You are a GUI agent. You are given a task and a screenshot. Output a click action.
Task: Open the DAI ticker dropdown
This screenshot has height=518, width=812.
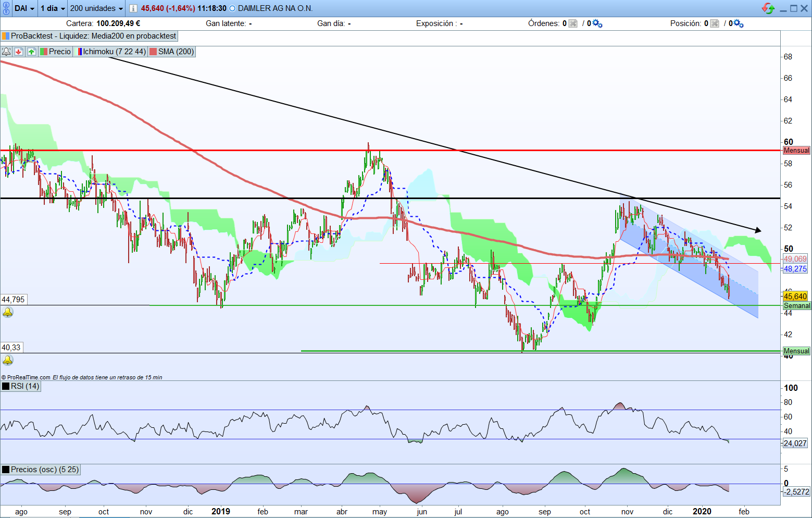pyautogui.click(x=24, y=8)
